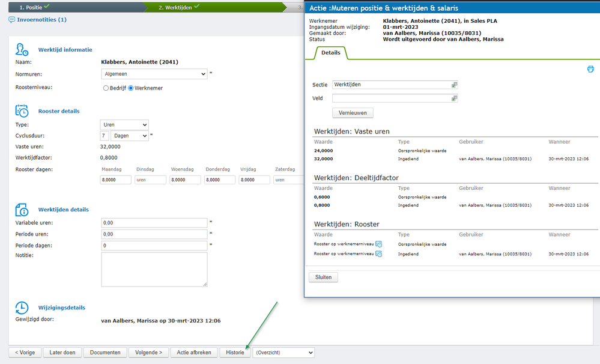
Task: Click the Werktijden details info icon
Action: [22, 210]
